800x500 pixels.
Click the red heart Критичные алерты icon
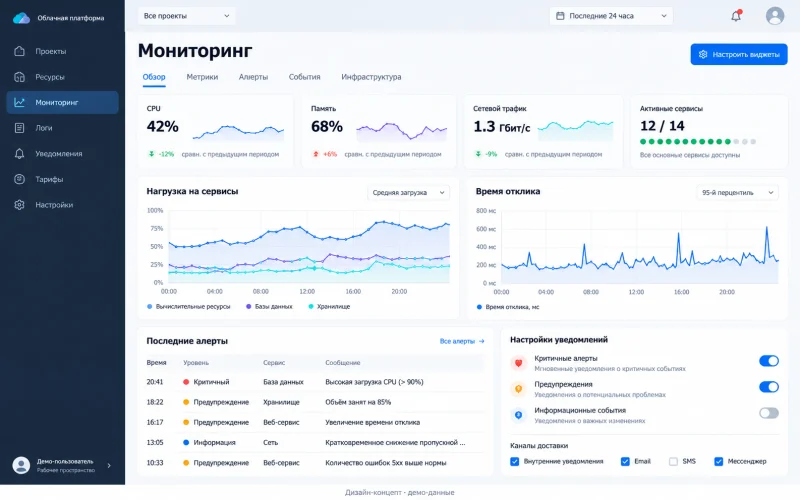tap(518, 363)
